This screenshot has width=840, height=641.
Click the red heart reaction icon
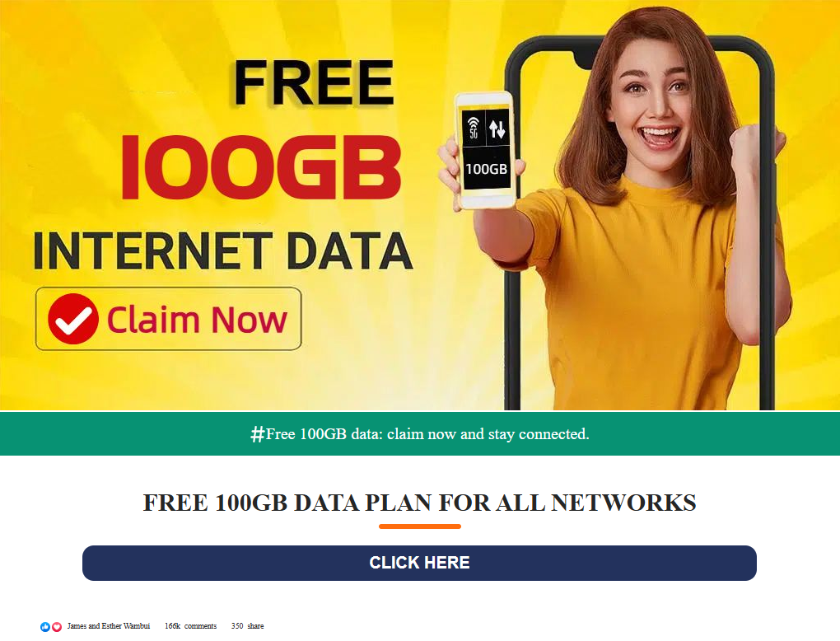(56, 626)
